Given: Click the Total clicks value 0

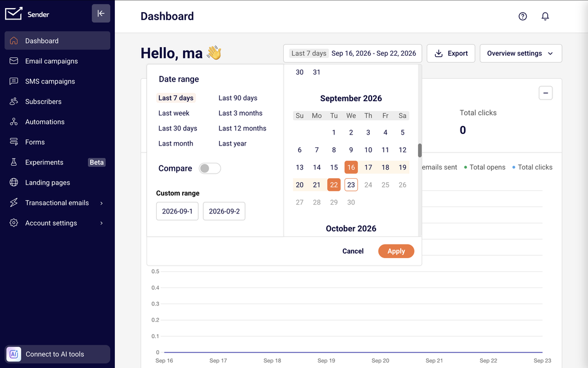Looking at the screenshot, I should click(463, 130).
